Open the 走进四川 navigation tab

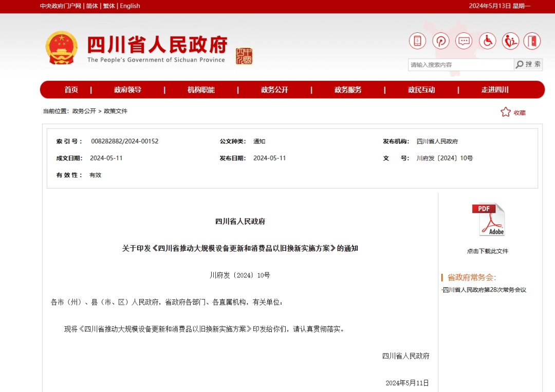click(x=494, y=89)
